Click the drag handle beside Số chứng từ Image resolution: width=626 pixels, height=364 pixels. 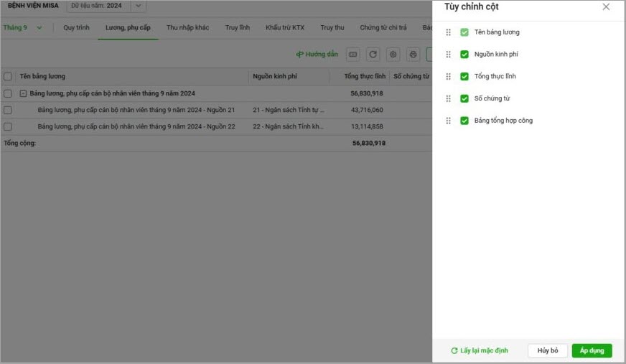449,98
